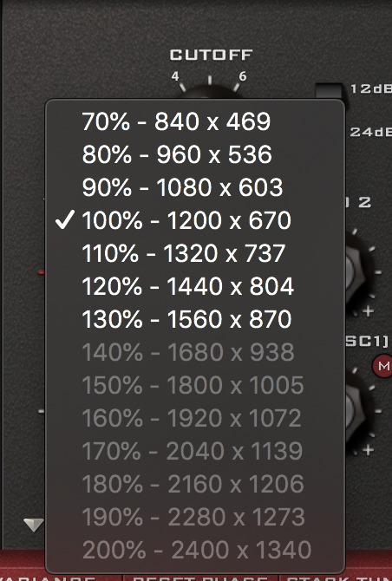
Task: Click the lower right knob below M button
Action: point(356,411)
